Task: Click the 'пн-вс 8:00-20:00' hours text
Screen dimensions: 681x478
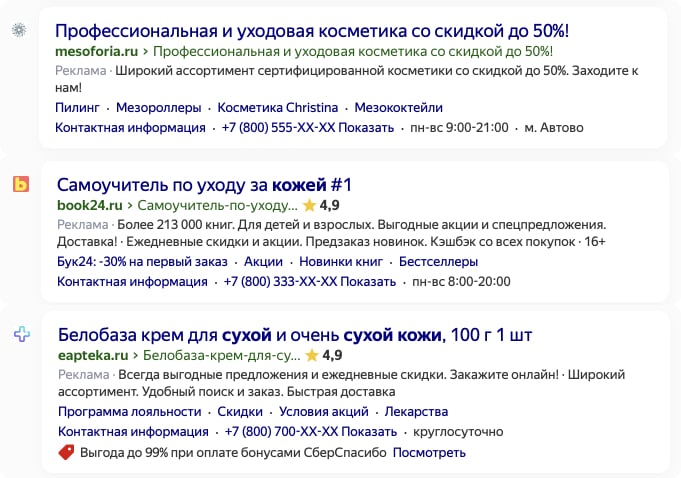Action: [461, 281]
